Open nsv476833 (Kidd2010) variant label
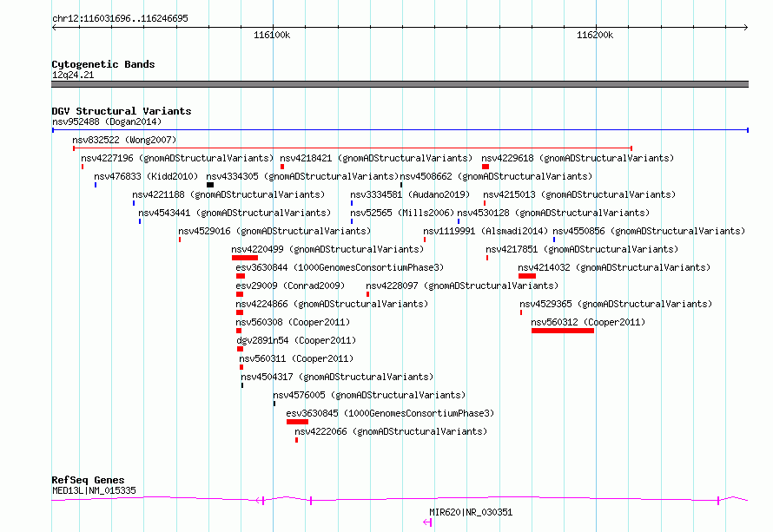The width and height of the screenshot is (773, 532). click(x=146, y=176)
